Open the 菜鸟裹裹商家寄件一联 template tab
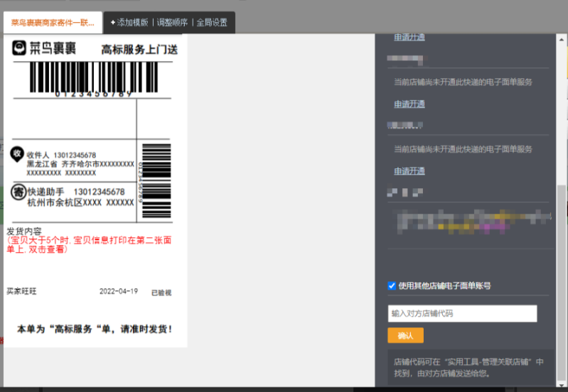Viewport: 568px width, 392px height. pos(53,23)
